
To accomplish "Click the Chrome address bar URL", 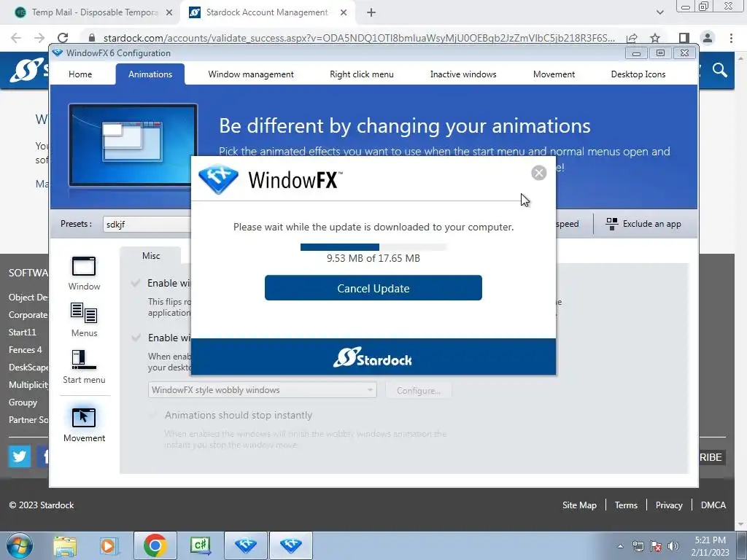I will click(x=358, y=38).
